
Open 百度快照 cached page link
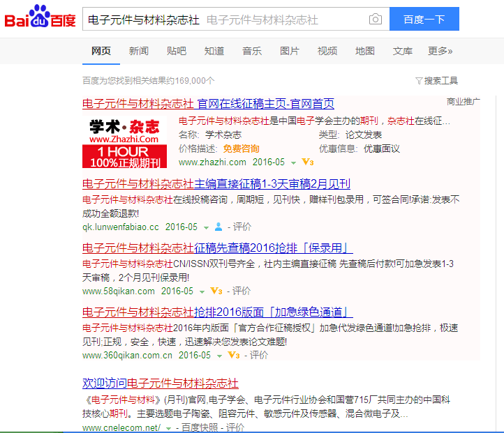pyautogui.click(x=200, y=428)
